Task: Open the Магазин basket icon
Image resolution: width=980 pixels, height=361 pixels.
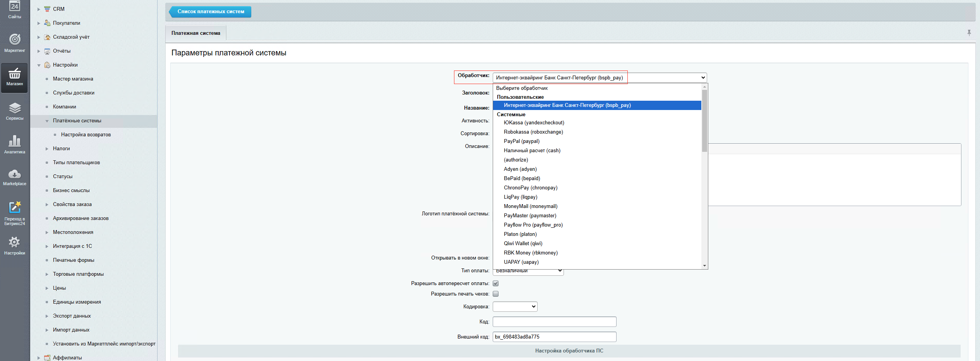Action: 15,73
